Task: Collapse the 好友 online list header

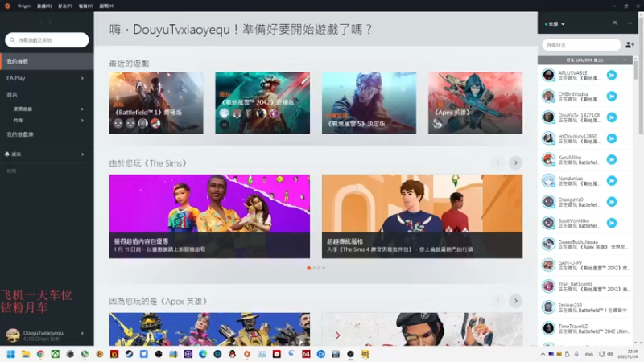Action: coord(585,60)
